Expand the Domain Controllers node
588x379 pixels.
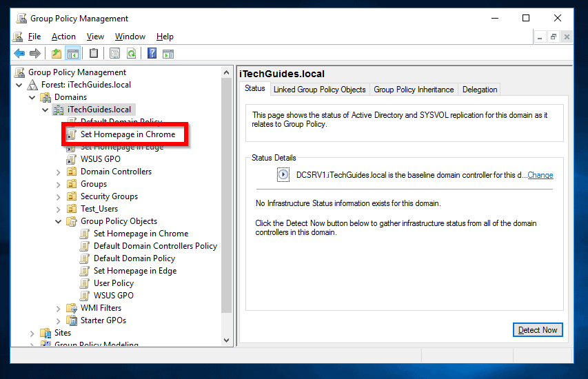58,172
